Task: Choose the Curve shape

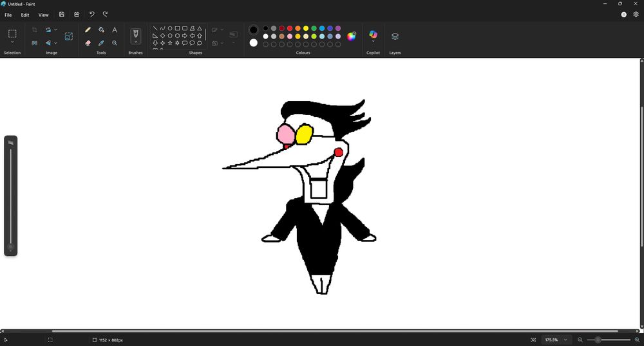Action: point(162,28)
